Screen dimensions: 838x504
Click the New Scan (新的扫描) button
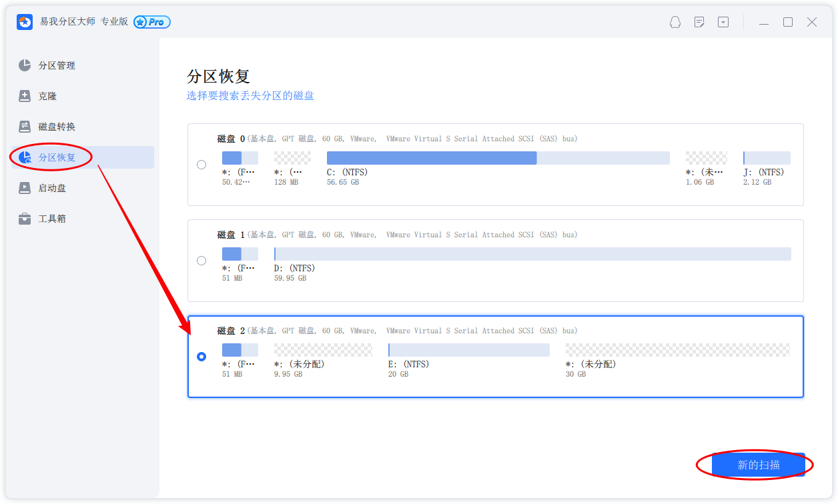coord(758,465)
